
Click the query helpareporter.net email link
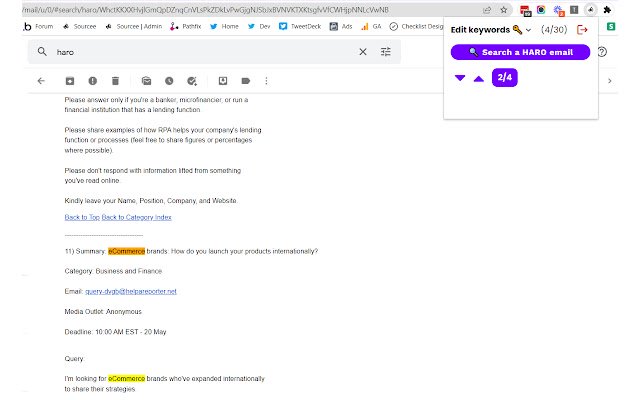pyautogui.click(x=131, y=291)
